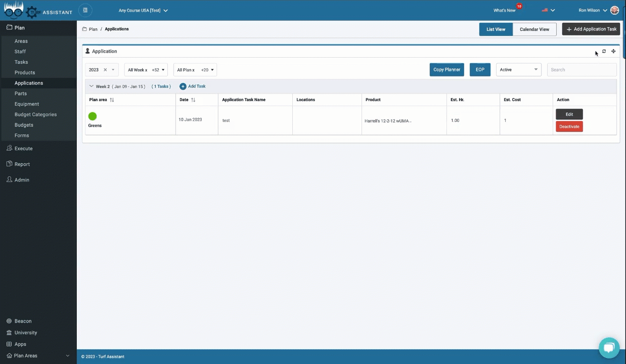Click the refresh icon in Application panel
The width and height of the screenshot is (626, 364).
coord(604,51)
